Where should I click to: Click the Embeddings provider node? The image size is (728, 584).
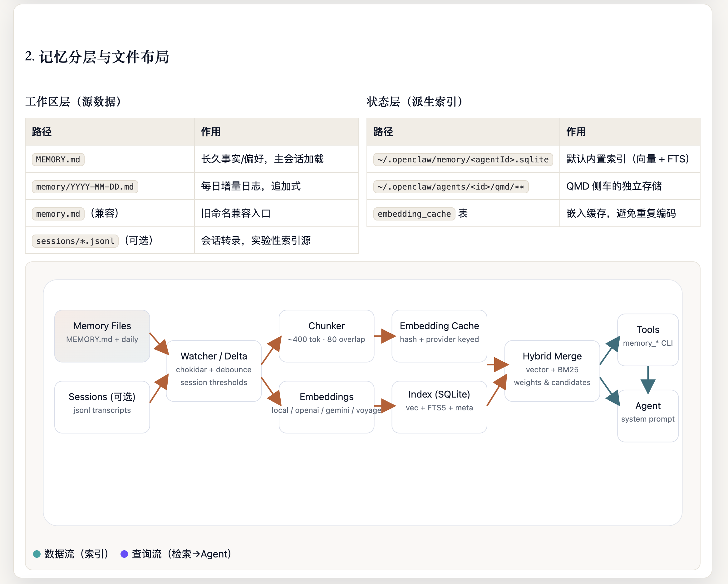[x=326, y=407]
